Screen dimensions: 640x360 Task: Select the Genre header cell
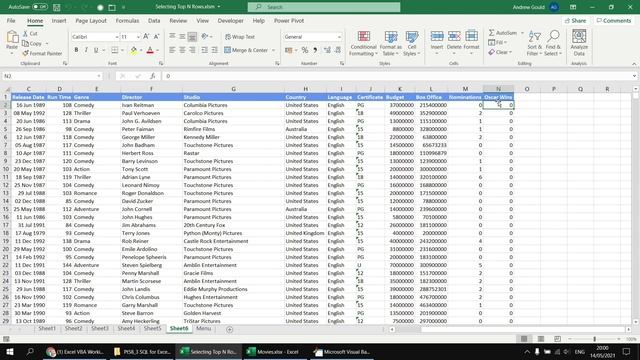[96, 97]
